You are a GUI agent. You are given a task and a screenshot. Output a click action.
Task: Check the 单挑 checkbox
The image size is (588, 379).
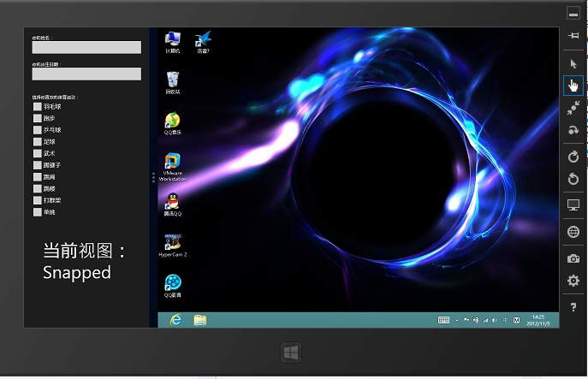click(x=38, y=212)
